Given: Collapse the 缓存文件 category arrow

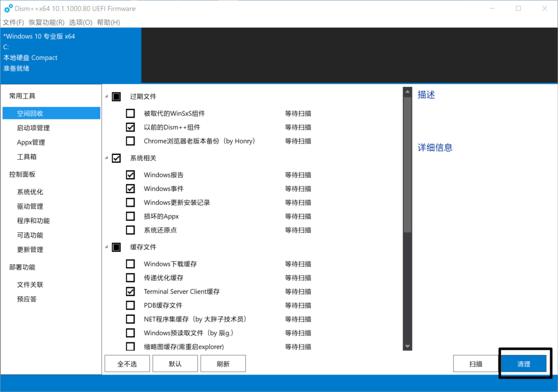Looking at the screenshot, I should tap(106, 247).
